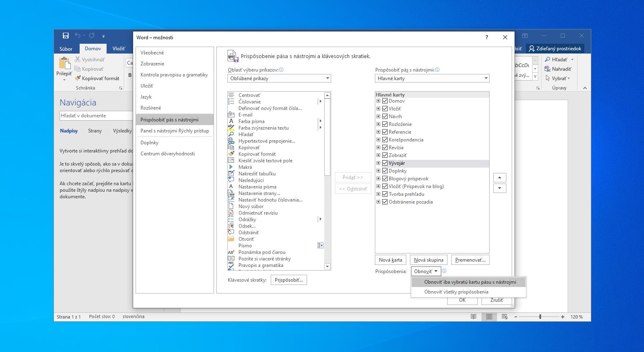Image resolution: width=644 pixels, height=352 pixels.
Task: Click the Nová skupina button
Action: (x=429, y=260)
